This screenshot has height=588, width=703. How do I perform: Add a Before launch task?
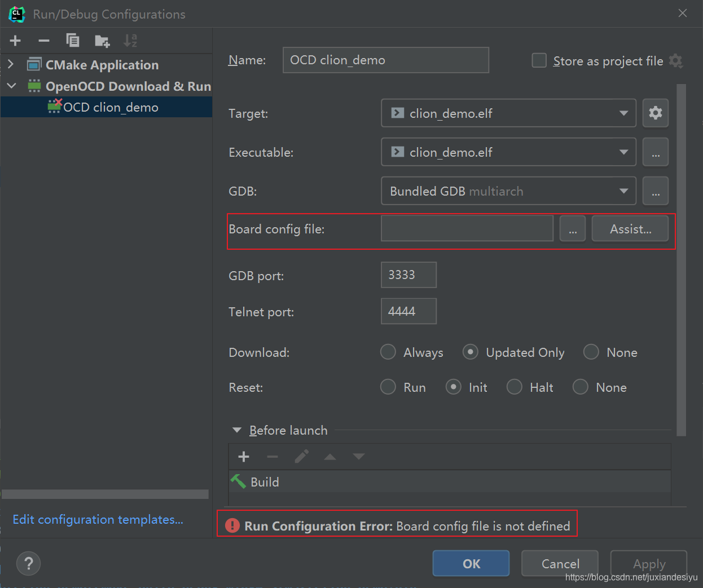[x=244, y=457]
